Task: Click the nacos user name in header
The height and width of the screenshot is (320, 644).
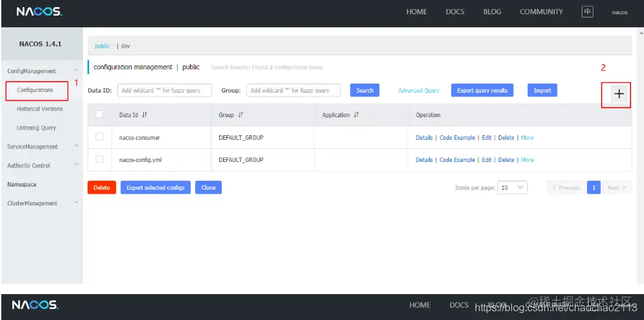Action: click(620, 12)
